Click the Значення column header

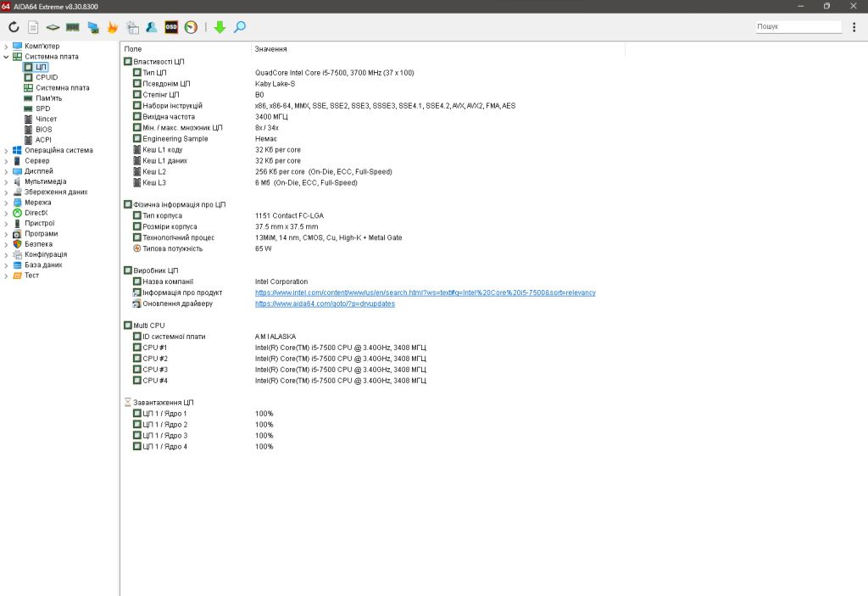coord(438,49)
